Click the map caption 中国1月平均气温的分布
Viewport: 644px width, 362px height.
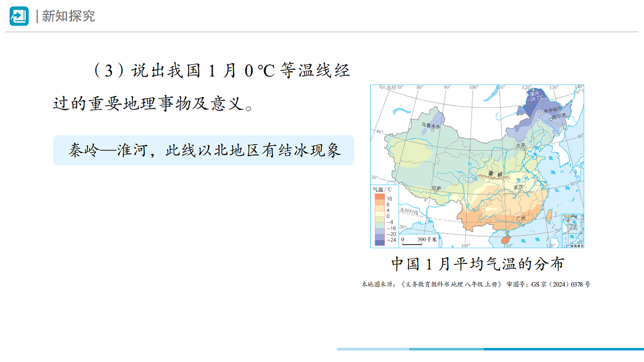pos(477,264)
